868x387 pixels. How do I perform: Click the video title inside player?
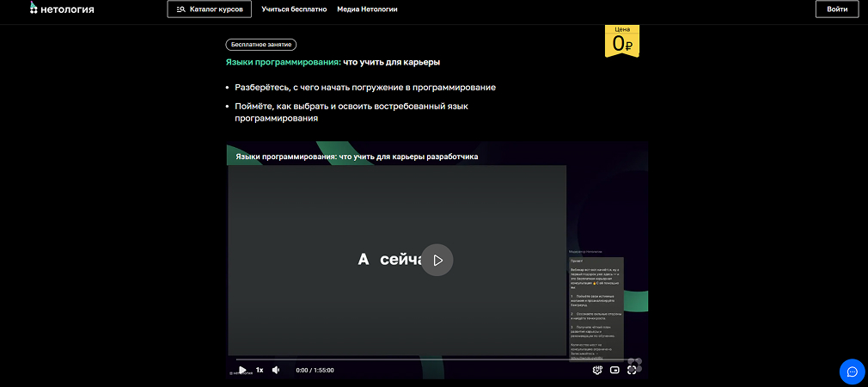click(356, 157)
